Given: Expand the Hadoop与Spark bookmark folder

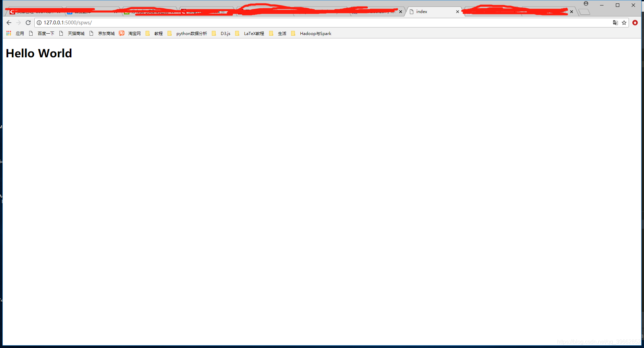Looking at the screenshot, I should (311, 33).
